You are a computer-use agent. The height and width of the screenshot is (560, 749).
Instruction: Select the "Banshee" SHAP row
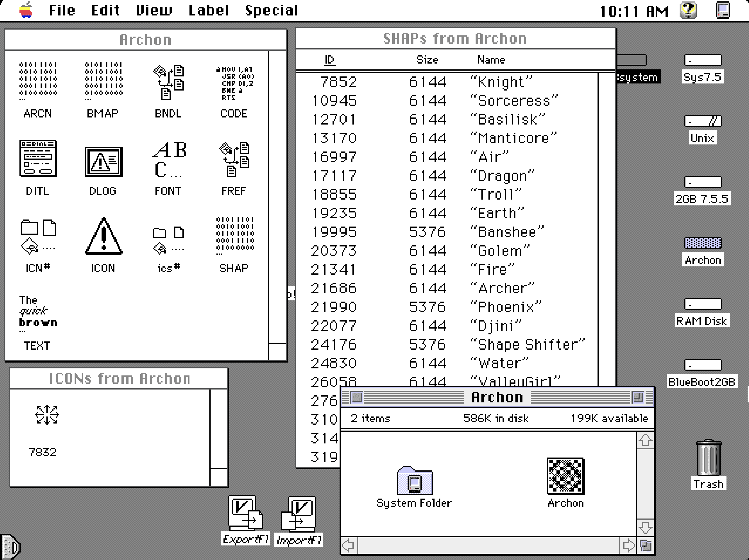click(447, 232)
